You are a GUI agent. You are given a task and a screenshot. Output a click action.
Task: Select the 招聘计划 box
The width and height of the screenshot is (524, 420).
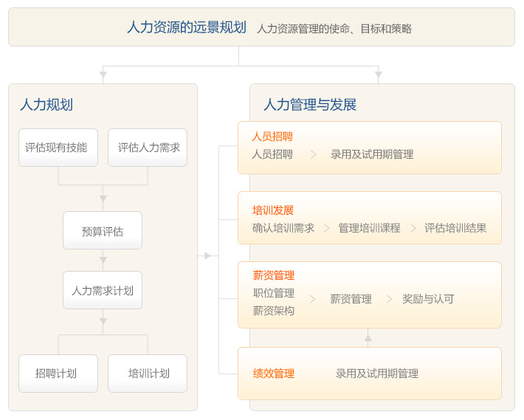[x=58, y=373]
